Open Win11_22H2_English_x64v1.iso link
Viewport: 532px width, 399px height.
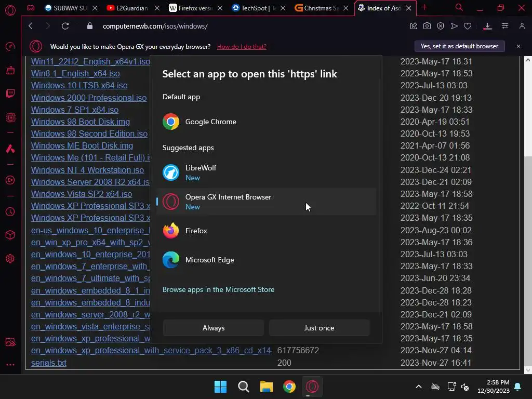pyautogui.click(x=90, y=61)
